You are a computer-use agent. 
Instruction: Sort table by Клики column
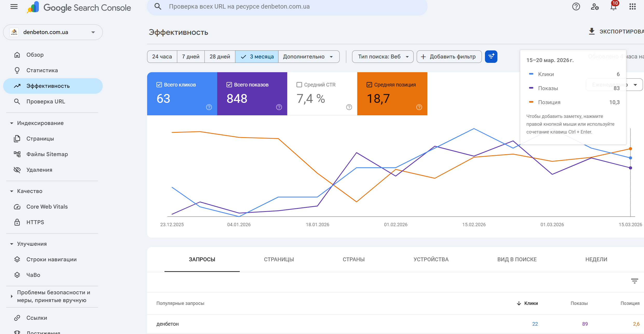point(527,303)
